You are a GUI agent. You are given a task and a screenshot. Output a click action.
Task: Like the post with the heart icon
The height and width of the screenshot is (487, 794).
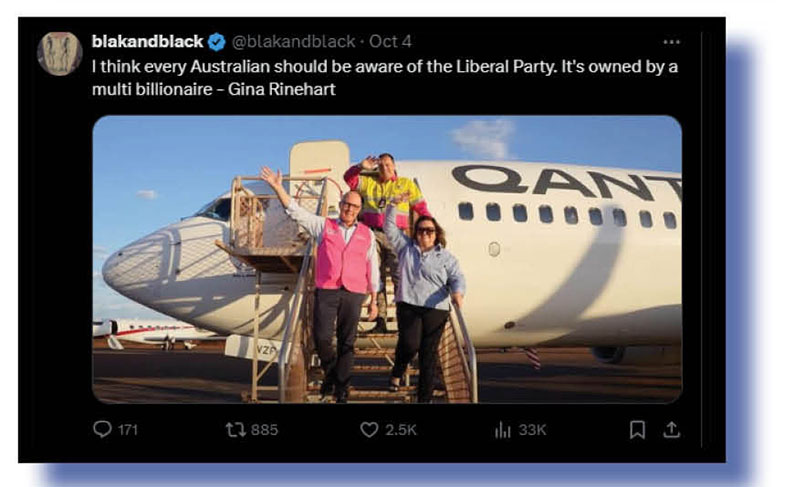(x=369, y=430)
